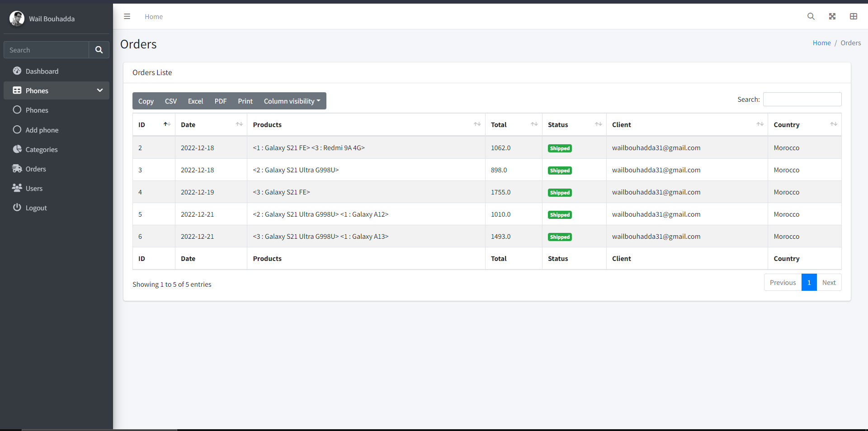Toggle sidebar with hamburger menu icon

pos(127,17)
